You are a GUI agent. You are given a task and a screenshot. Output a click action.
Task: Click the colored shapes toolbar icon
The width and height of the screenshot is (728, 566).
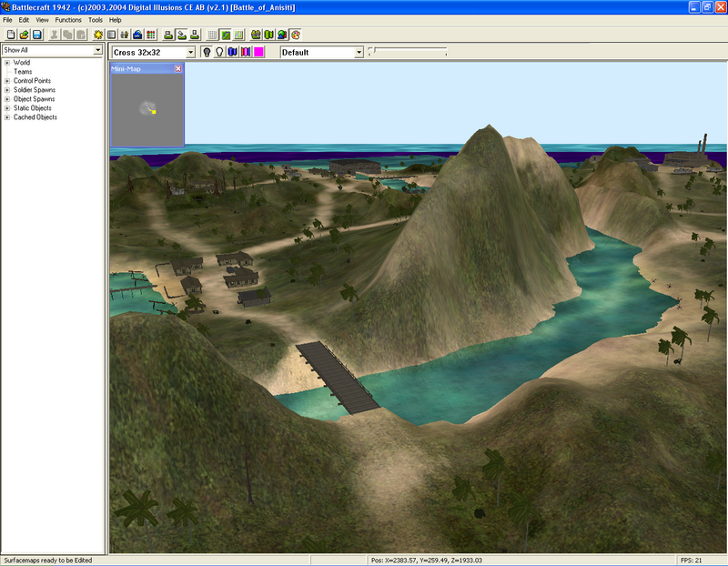pyautogui.click(x=282, y=35)
